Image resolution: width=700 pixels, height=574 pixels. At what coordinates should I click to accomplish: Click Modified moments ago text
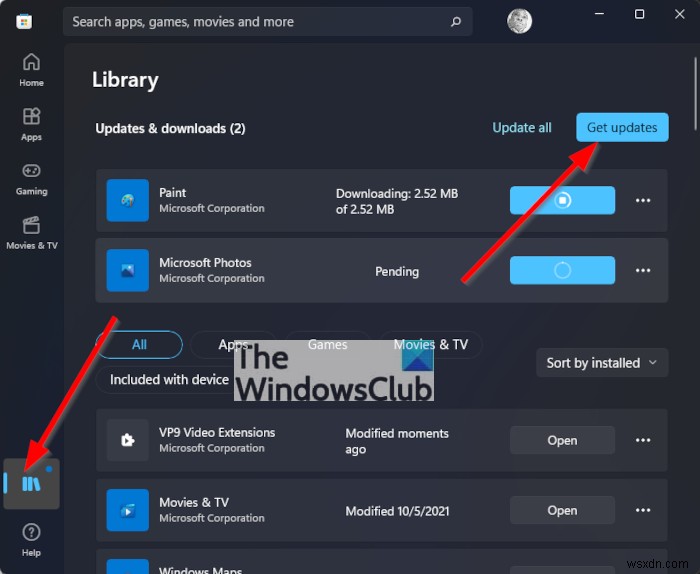tap(397, 441)
